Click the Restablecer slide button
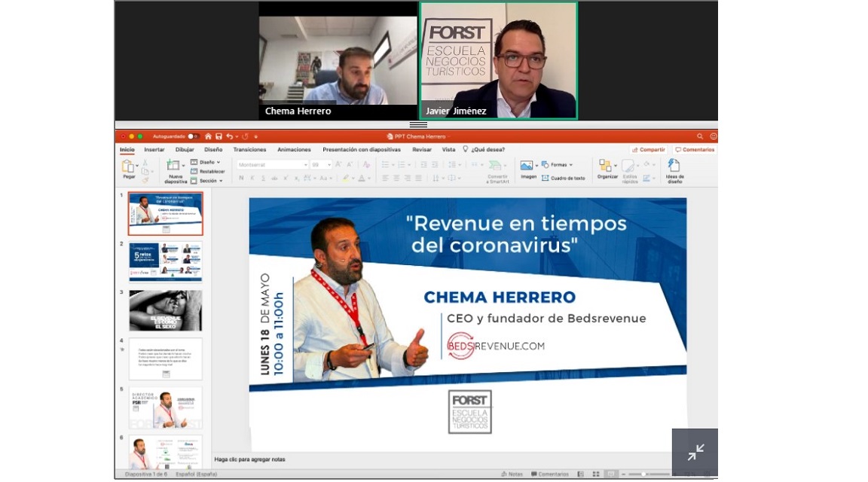 pyautogui.click(x=208, y=172)
